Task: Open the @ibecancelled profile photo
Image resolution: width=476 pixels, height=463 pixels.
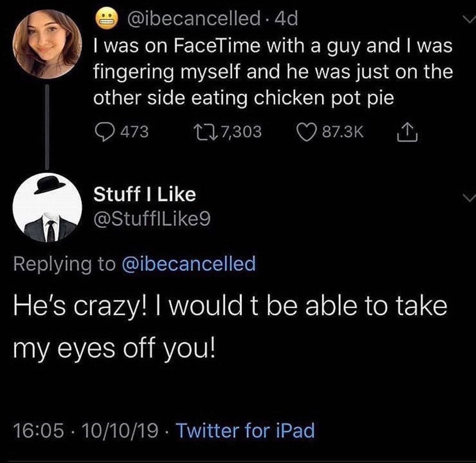Action: (46, 43)
